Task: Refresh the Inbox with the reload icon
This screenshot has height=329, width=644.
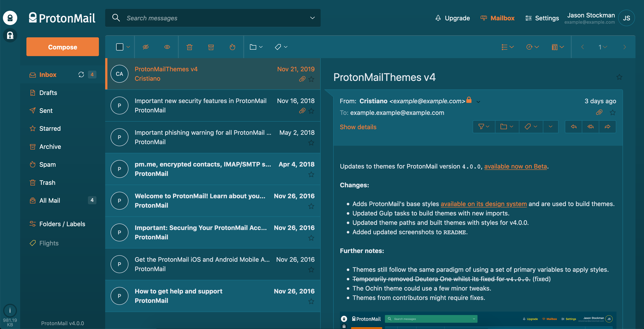Action: pos(81,74)
